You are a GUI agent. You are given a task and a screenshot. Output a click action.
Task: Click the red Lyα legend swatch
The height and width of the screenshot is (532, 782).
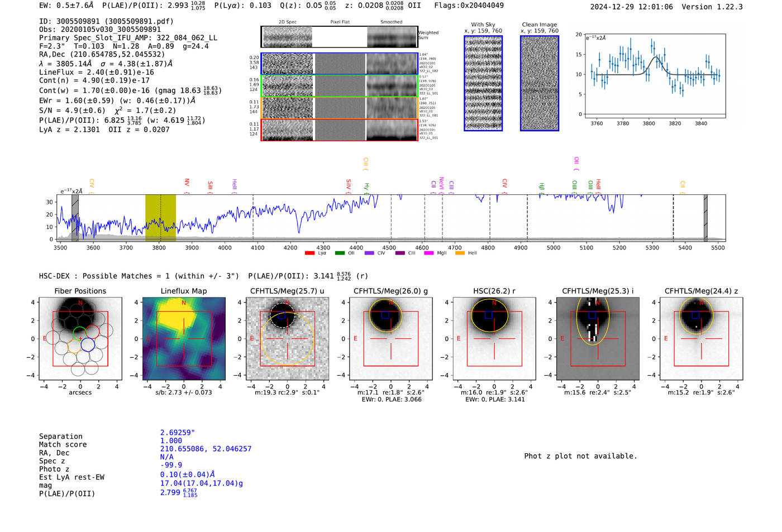[309, 253]
